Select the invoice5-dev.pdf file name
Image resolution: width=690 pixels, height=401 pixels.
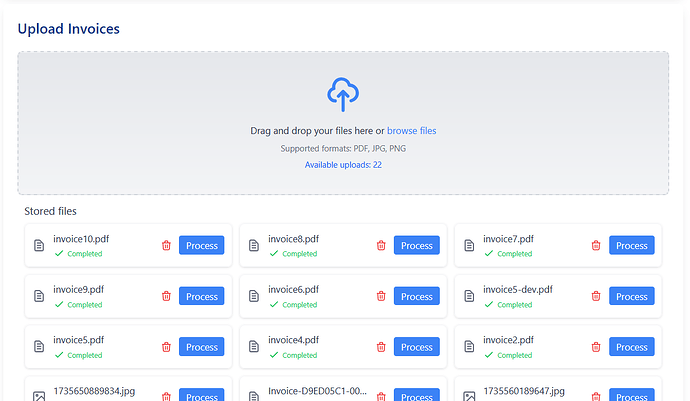click(x=518, y=290)
